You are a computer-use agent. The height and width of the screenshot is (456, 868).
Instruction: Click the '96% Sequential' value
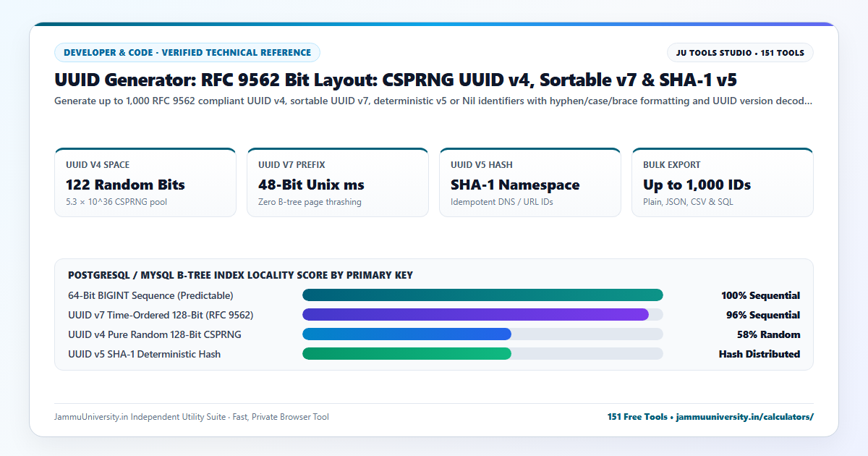click(763, 315)
